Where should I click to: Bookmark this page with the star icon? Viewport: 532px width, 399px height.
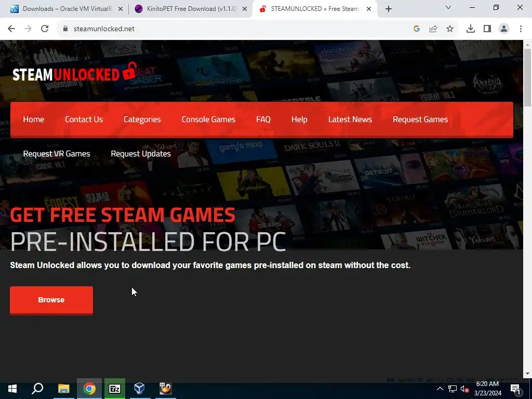pyautogui.click(x=450, y=29)
